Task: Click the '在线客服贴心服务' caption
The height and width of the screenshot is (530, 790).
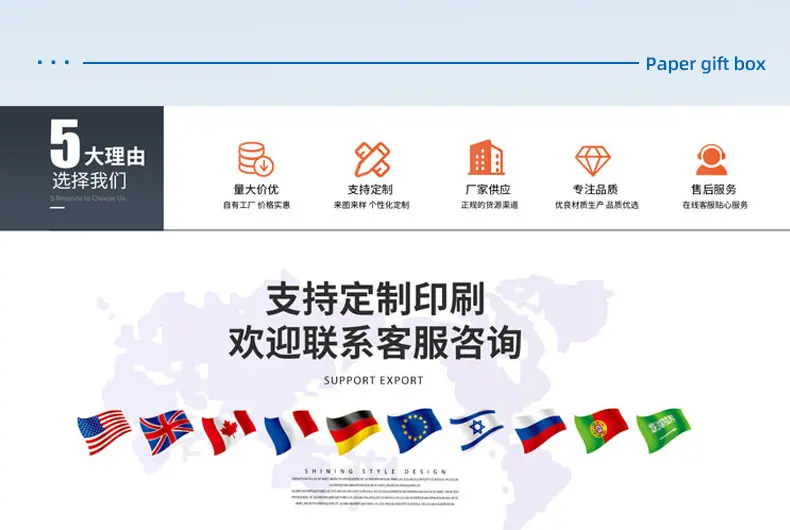Action: [715, 205]
